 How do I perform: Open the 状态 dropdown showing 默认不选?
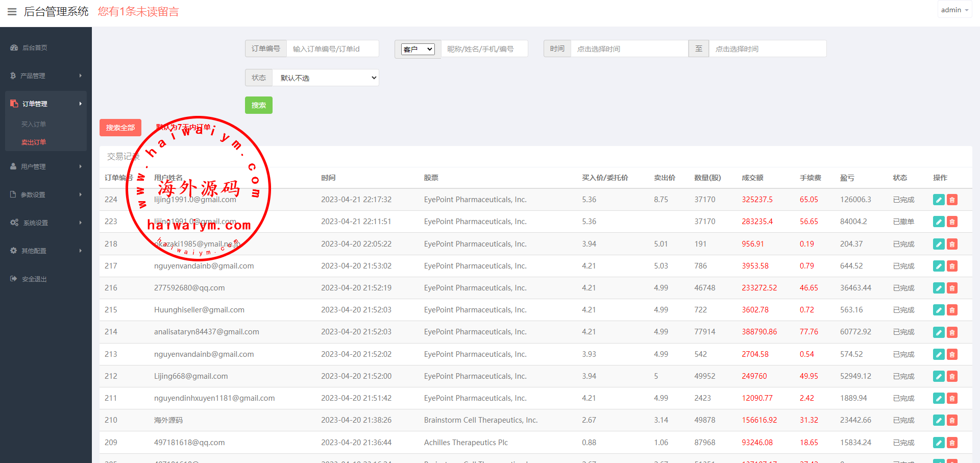(326, 78)
